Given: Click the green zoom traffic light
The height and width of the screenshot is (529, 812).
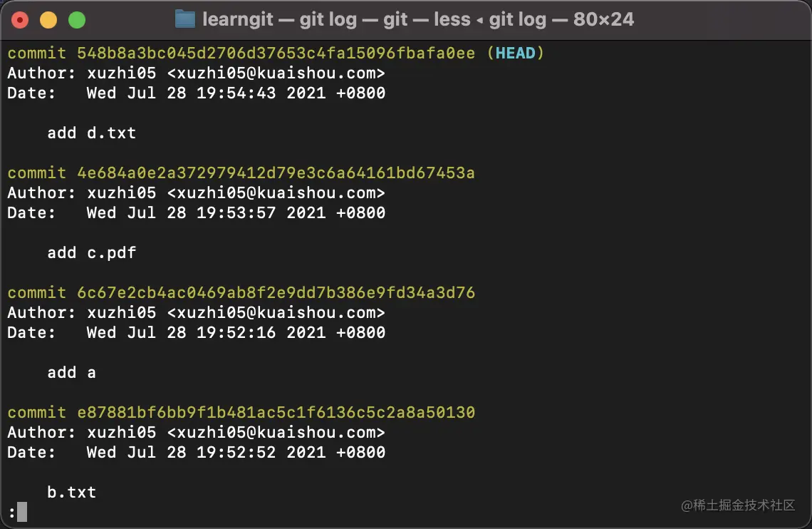Looking at the screenshot, I should pyautogui.click(x=77, y=19).
